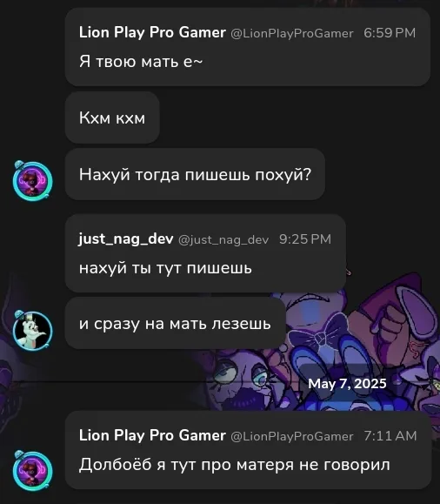Screen dimensions: 440x504
Task: Select the message bubble sent at 6:59 PM
Action: [248, 47]
